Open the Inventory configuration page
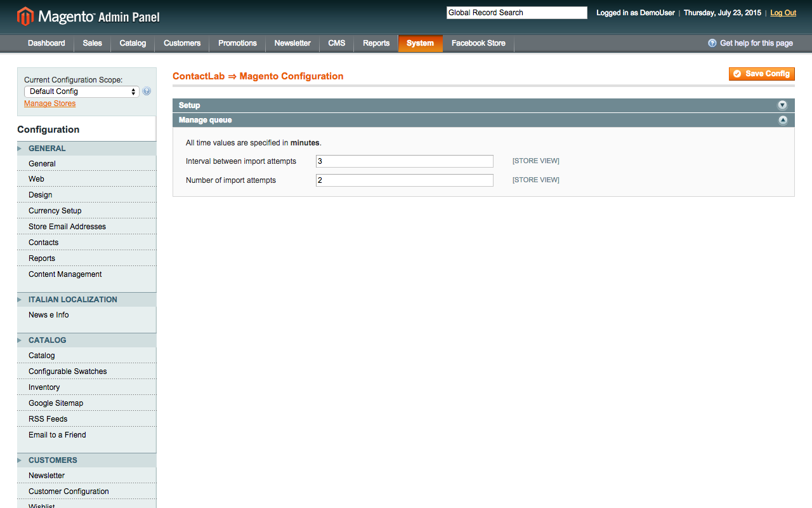The width and height of the screenshot is (812, 508). coord(86,387)
